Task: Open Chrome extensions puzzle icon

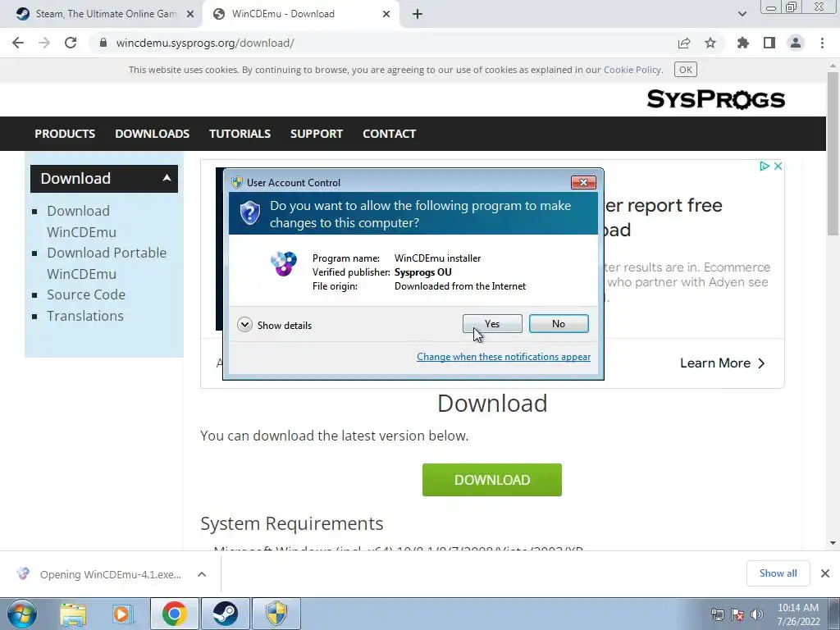Action: tap(743, 43)
